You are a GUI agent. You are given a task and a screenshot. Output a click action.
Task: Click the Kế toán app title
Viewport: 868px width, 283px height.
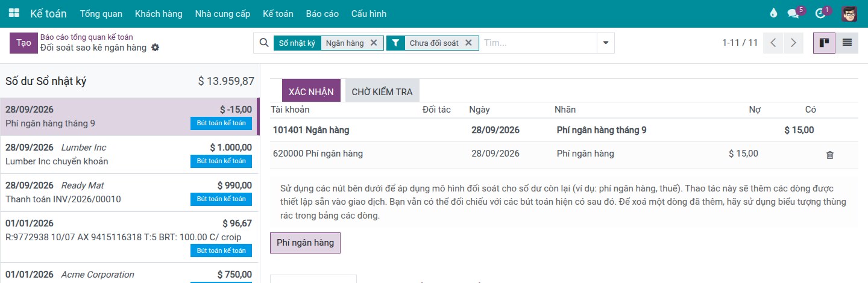pyautogui.click(x=48, y=13)
